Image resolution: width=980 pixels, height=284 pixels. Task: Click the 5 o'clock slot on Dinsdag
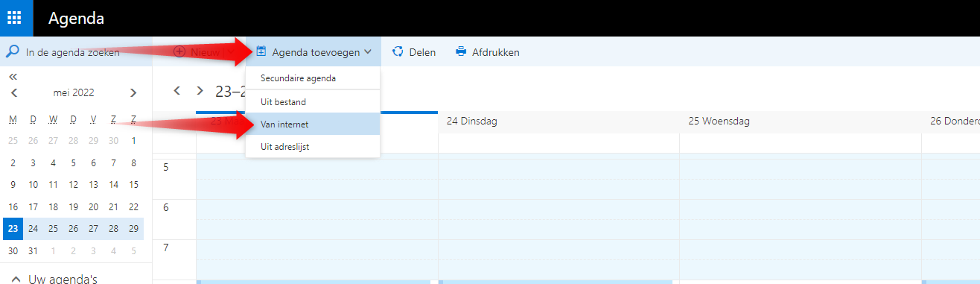coord(559,179)
